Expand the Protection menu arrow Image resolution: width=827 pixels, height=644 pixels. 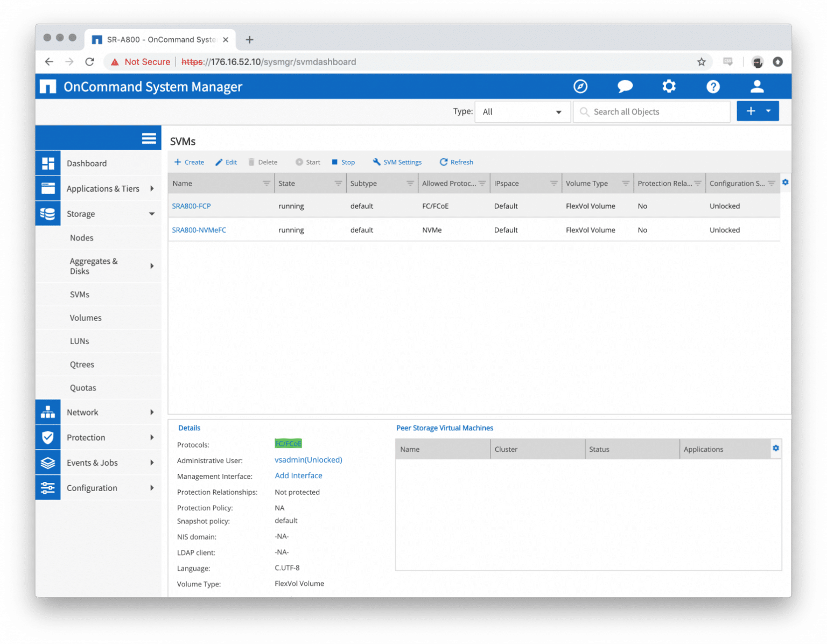[152, 437]
